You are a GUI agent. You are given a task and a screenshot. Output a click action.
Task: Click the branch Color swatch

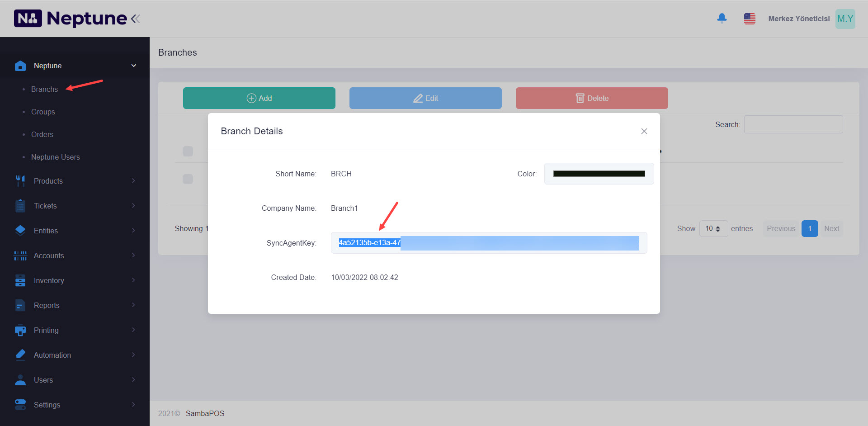coord(599,174)
